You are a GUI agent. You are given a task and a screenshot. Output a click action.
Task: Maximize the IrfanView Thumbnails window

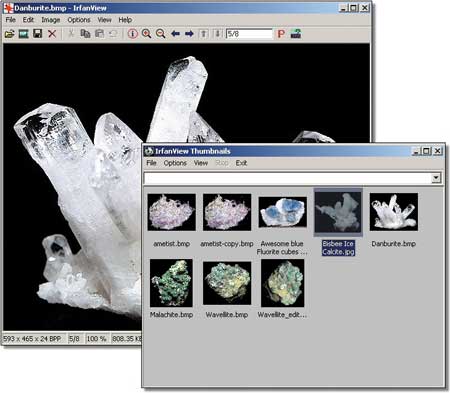426,151
